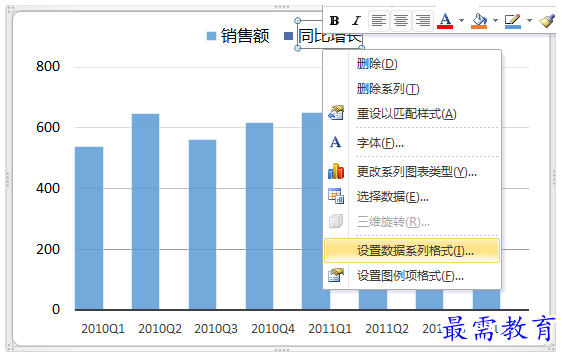Screen dimensions: 564x360
Task: Click the reset-to-match-style icon
Action: tap(336, 113)
